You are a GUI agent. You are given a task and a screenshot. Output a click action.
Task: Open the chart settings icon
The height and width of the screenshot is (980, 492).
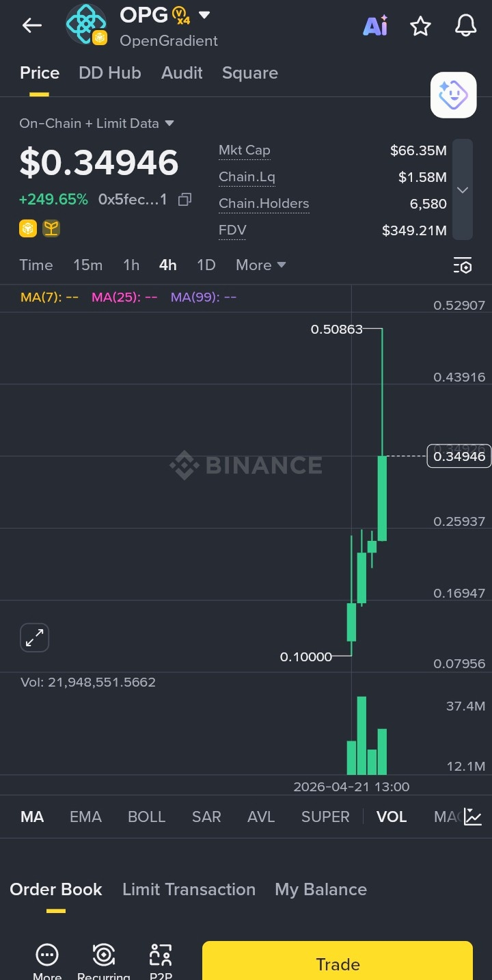coord(463,266)
